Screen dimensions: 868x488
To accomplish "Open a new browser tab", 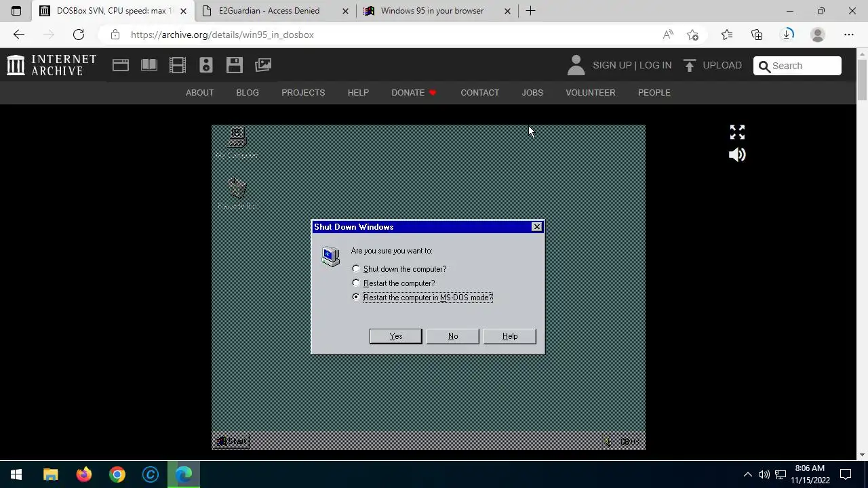I will (x=530, y=11).
